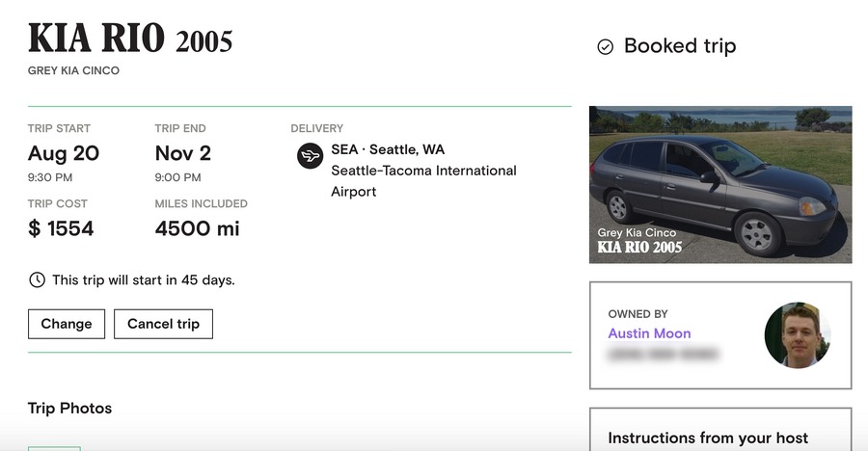Click the Instructions from your host panel

[x=720, y=430]
